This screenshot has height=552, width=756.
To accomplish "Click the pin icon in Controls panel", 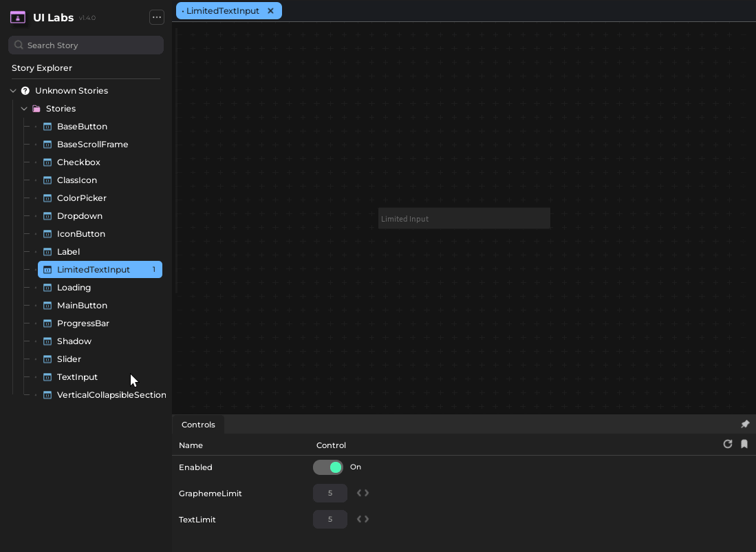I will pyautogui.click(x=744, y=425).
